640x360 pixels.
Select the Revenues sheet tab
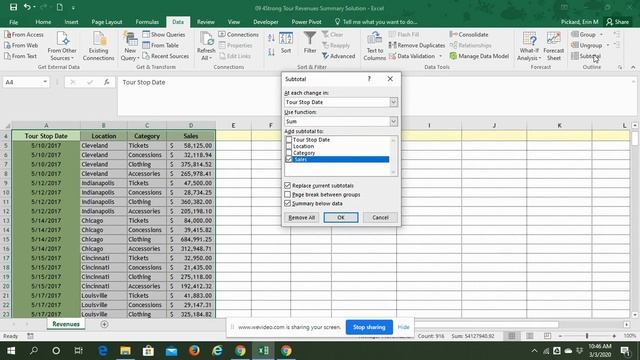click(x=66, y=324)
